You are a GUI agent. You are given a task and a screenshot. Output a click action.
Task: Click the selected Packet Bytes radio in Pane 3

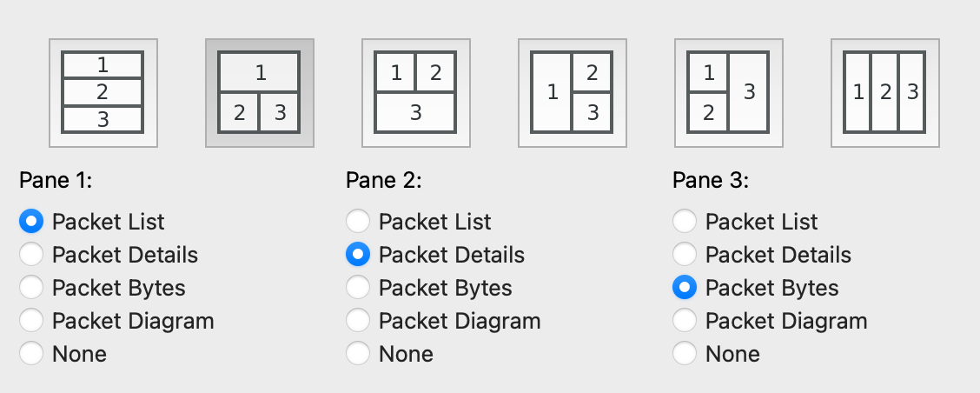click(x=685, y=288)
